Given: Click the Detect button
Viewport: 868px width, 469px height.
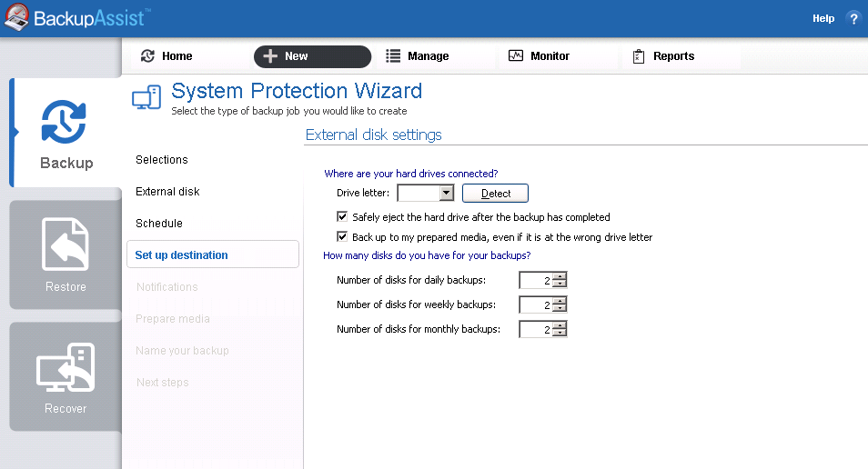Looking at the screenshot, I should (496, 193).
